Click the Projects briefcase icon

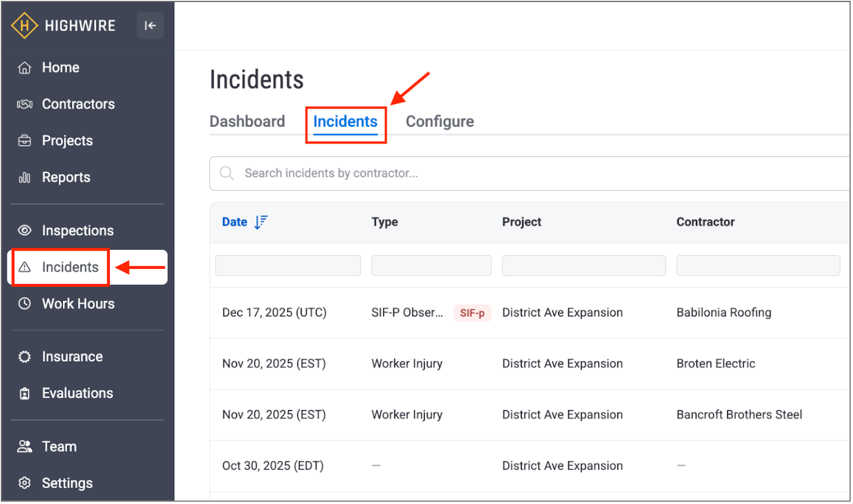pyautogui.click(x=25, y=141)
